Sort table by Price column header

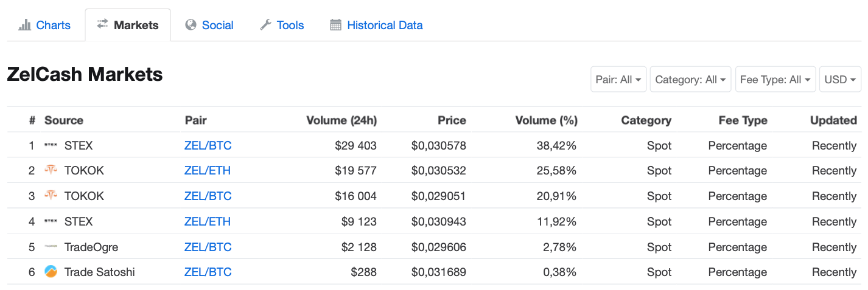[452, 120]
